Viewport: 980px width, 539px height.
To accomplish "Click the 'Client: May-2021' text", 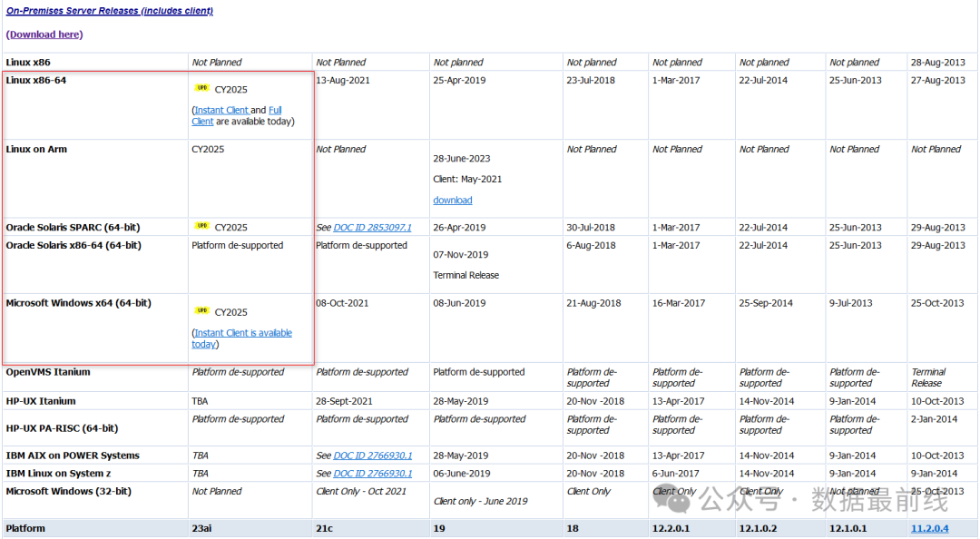I will pyautogui.click(x=467, y=180).
